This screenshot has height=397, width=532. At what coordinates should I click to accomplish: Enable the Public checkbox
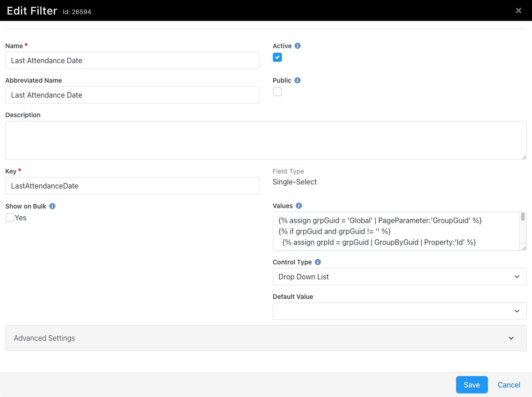[x=277, y=92]
